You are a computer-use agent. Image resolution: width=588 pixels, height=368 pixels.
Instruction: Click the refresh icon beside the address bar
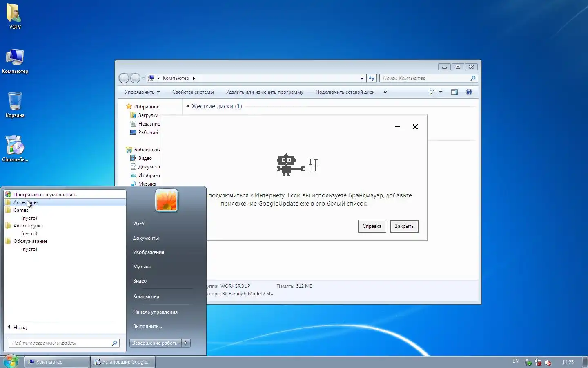point(371,78)
